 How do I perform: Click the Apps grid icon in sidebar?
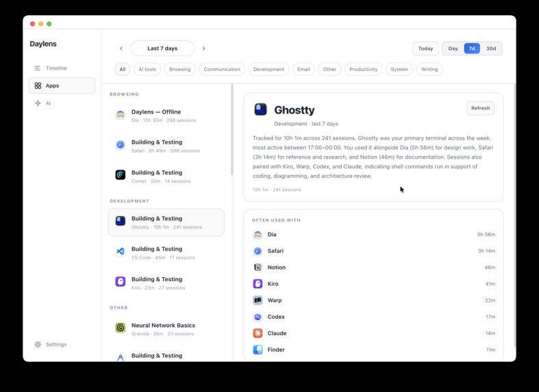[x=38, y=86]
